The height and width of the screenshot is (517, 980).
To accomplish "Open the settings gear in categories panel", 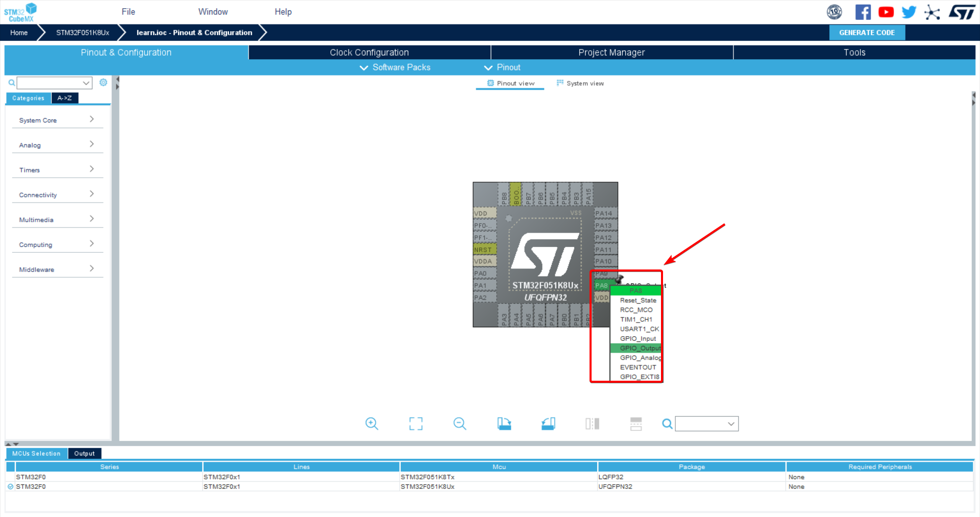I will [103, 83].
